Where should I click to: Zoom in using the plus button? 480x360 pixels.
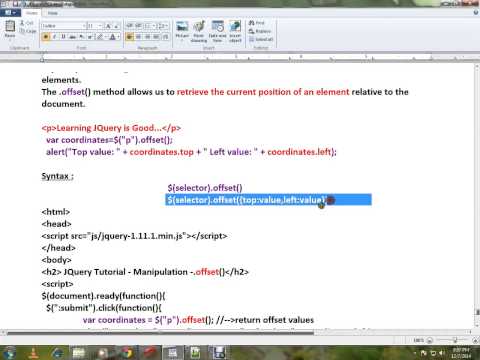point(476,340)
